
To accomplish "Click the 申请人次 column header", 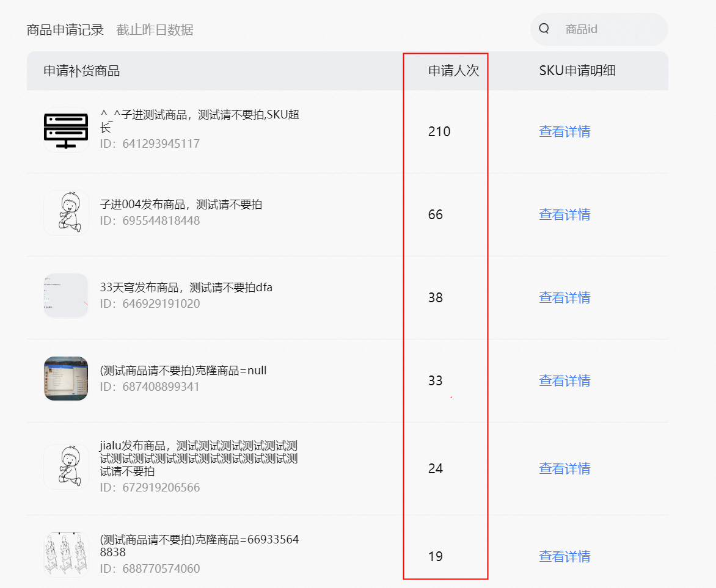I will pyautogui.click(x=454, y=71).
